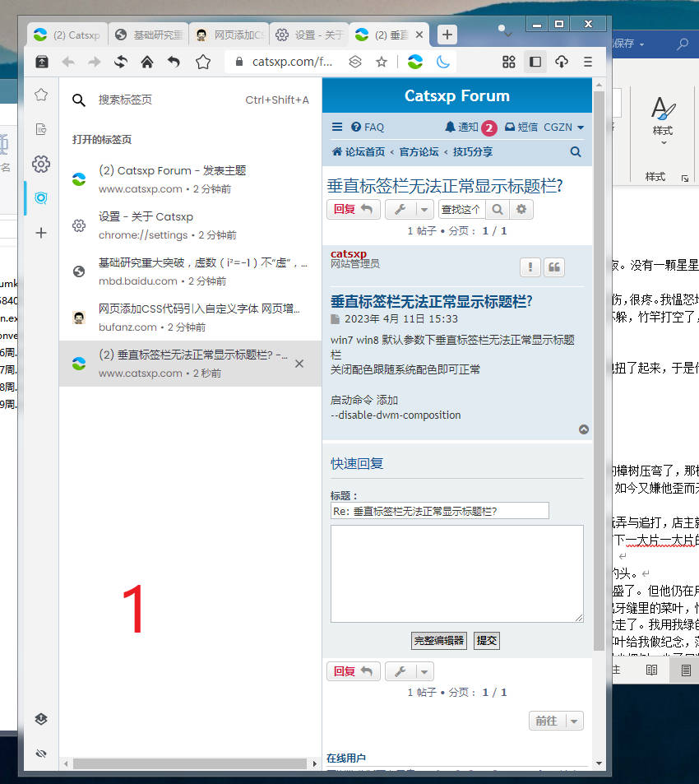Screen dimensions: 699x784
Task: Click the 完整编辑器 button
Action: [438, 641]
